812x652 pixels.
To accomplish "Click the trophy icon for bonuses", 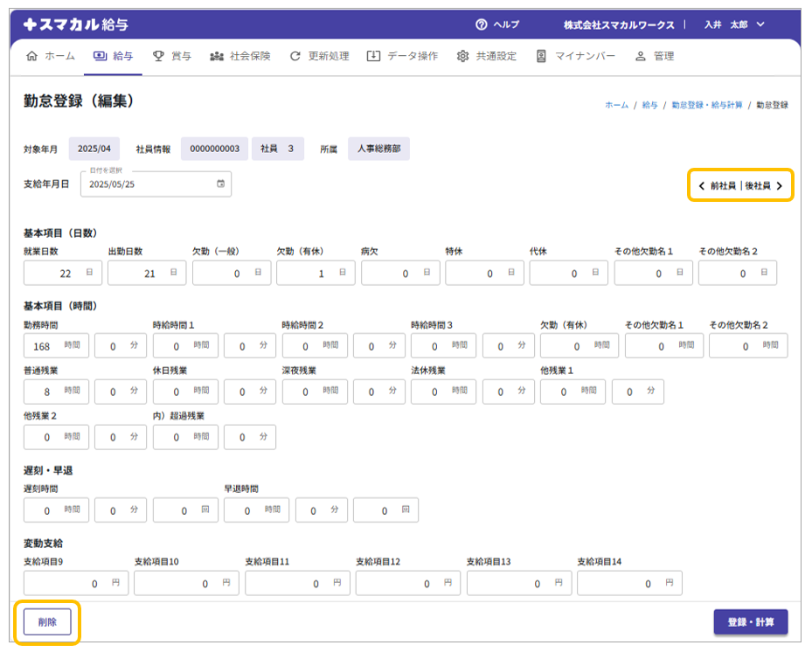I will point(158,56).
